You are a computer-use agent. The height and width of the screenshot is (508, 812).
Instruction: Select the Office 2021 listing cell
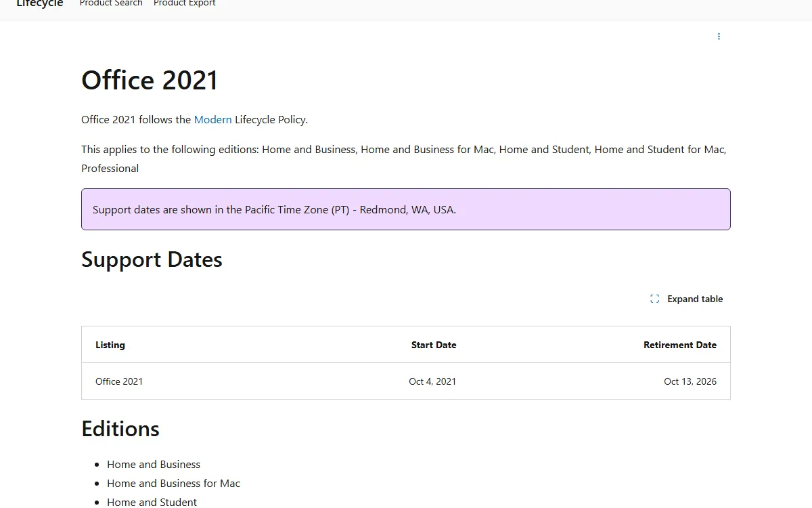(119, 381)
